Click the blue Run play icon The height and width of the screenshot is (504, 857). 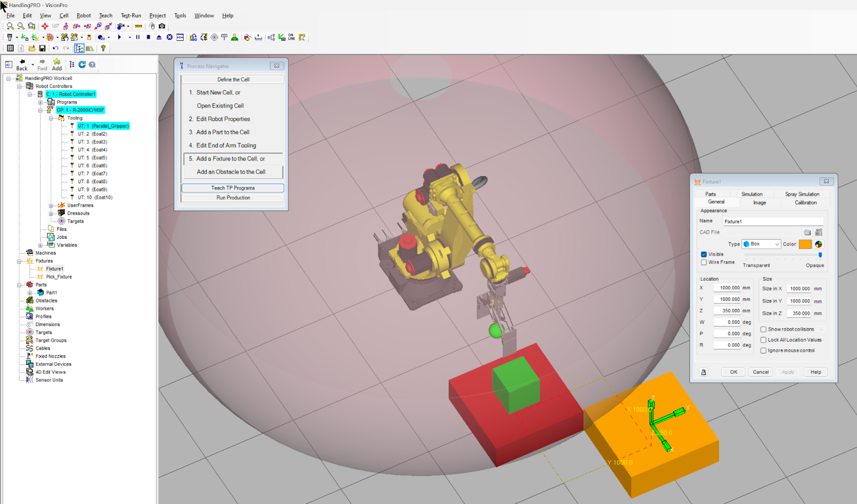[119, 37]
